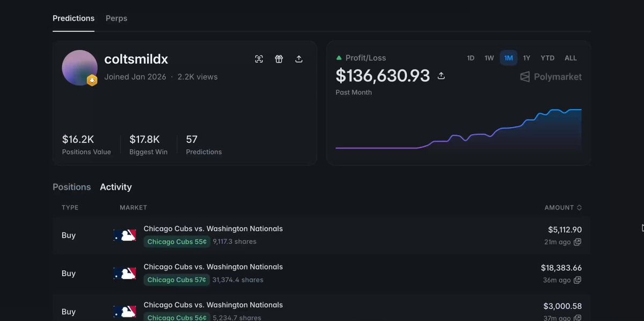This screenshot has height=321, width=644.
Task: Click the $16.2K Positions Value stat
Action: 86,145
